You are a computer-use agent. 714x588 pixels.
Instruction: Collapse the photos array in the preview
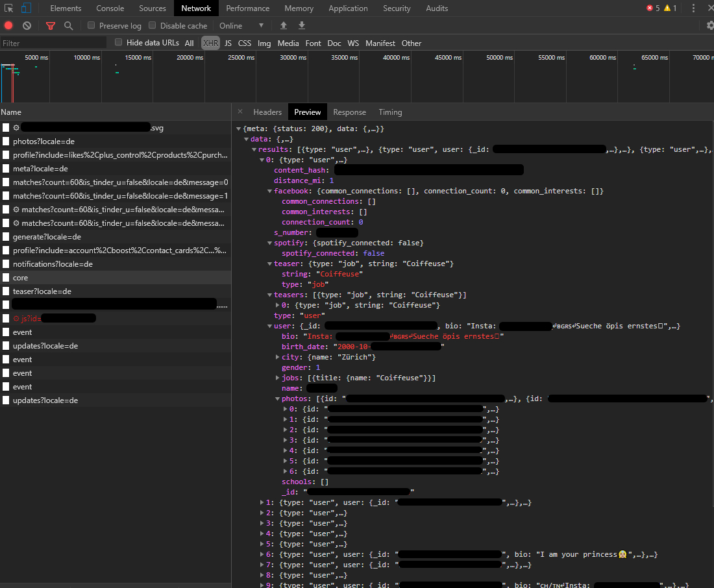tap(278, 398)
